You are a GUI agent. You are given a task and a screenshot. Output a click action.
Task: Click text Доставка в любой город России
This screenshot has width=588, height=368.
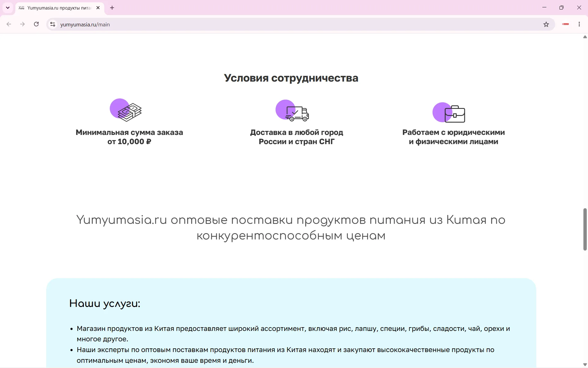point(296,137)
